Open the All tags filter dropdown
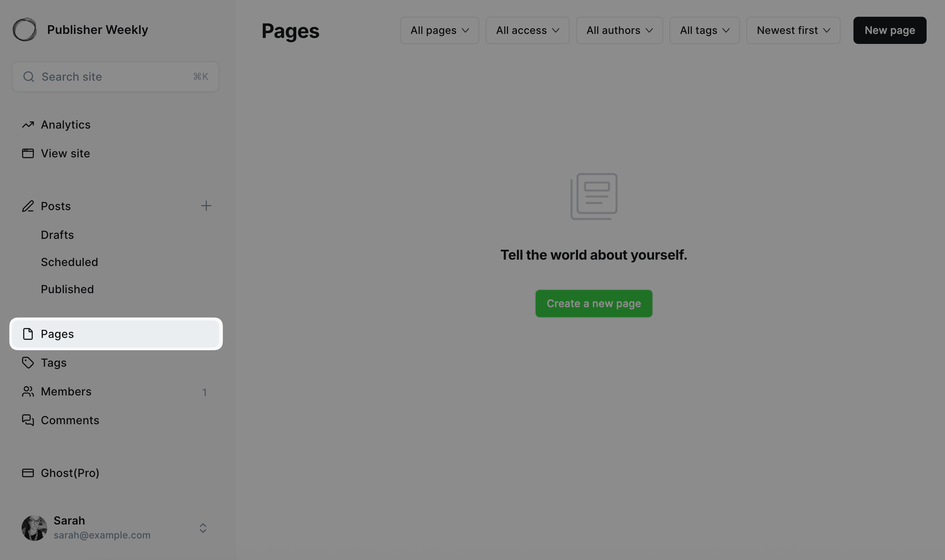The height and width of the screenshot is (560, 945). pos(704,30)
